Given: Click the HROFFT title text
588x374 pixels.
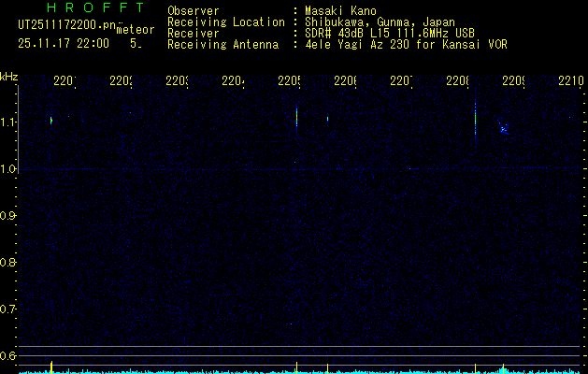Looking at the screenshot, I should [95, 7].
